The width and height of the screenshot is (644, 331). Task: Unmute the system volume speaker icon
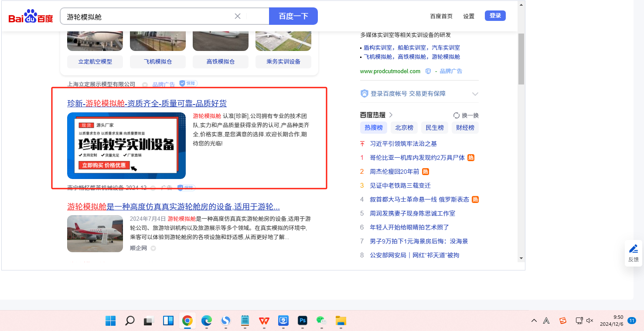[x=590, y=321]
